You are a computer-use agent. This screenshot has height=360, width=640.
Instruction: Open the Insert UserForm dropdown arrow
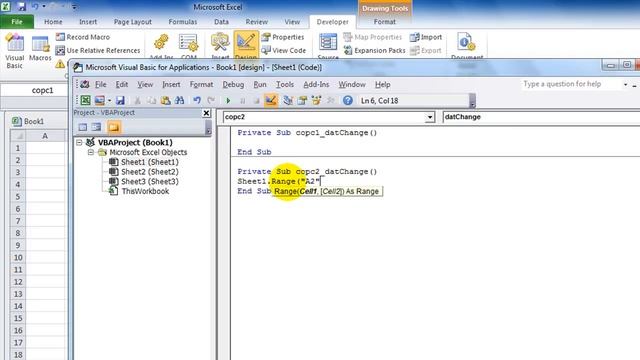109,100
